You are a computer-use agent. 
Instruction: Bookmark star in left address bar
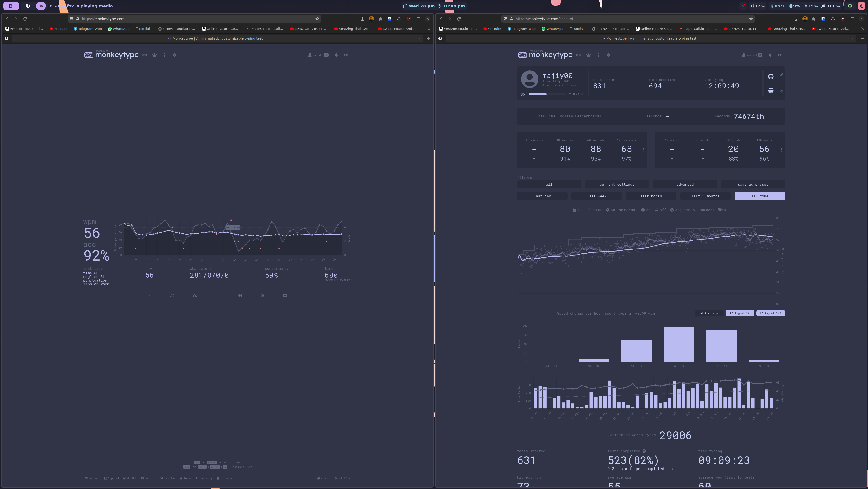tap(317, 19)
